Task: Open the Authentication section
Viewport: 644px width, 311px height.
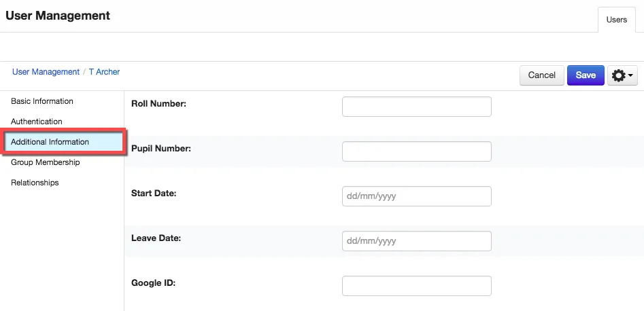Action: coord(37,122)
